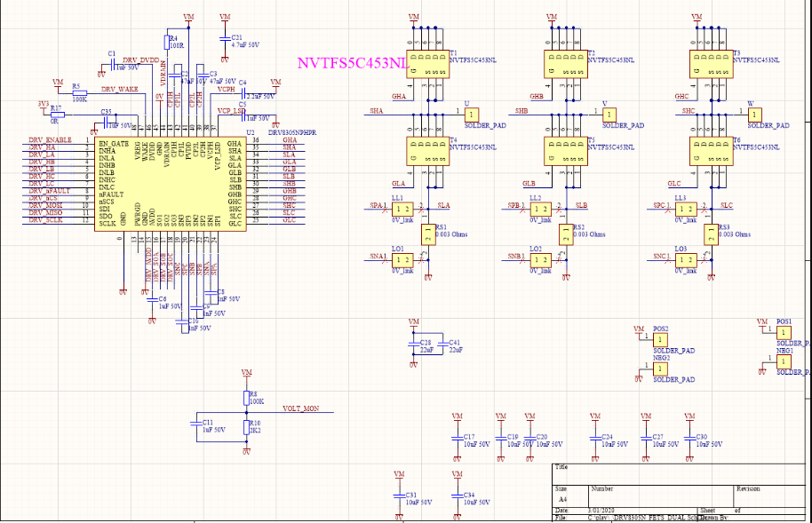Image resolution: width=812 pixels, height=523 pixels.
Task: Click the LO1 0V link
Action: pos(402,260)
